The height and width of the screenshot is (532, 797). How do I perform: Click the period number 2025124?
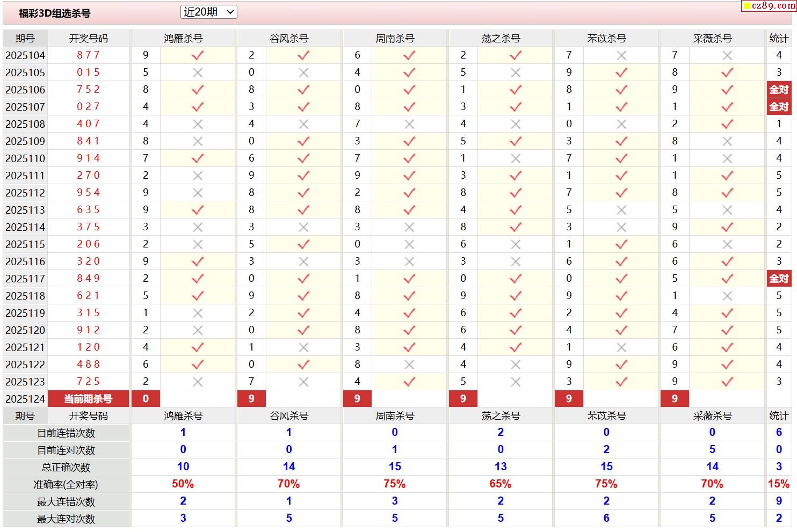pos(25,399)
